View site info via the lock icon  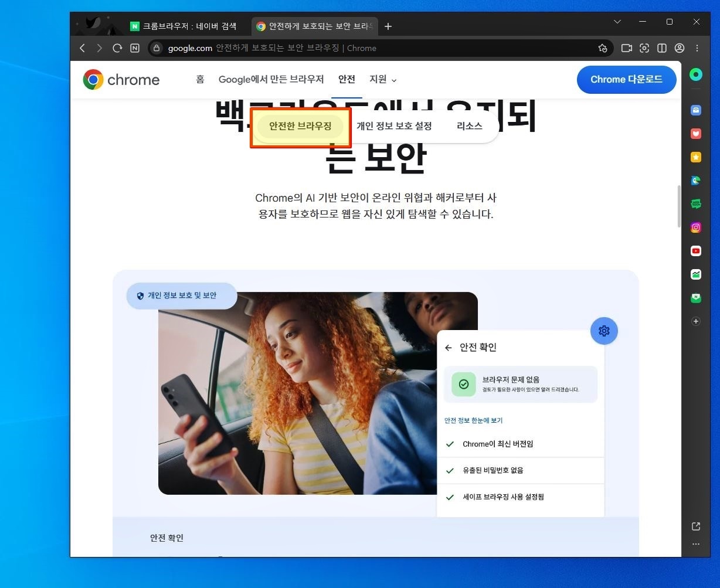157,48
